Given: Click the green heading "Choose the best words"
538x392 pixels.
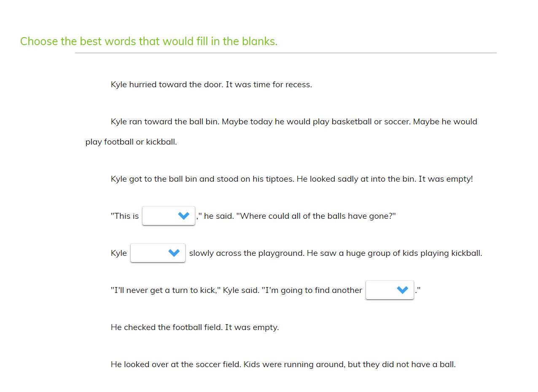Looking at the screenshot, I should coord(149,41).
